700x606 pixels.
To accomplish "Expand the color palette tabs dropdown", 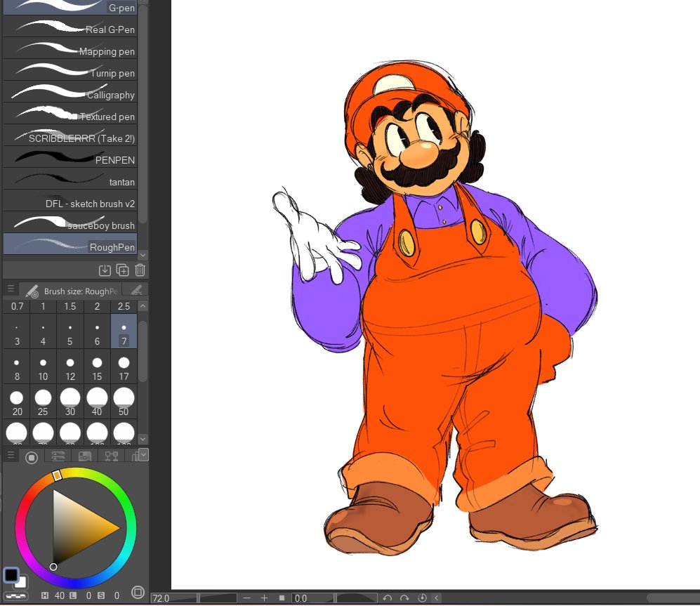I will pos(143,454).
